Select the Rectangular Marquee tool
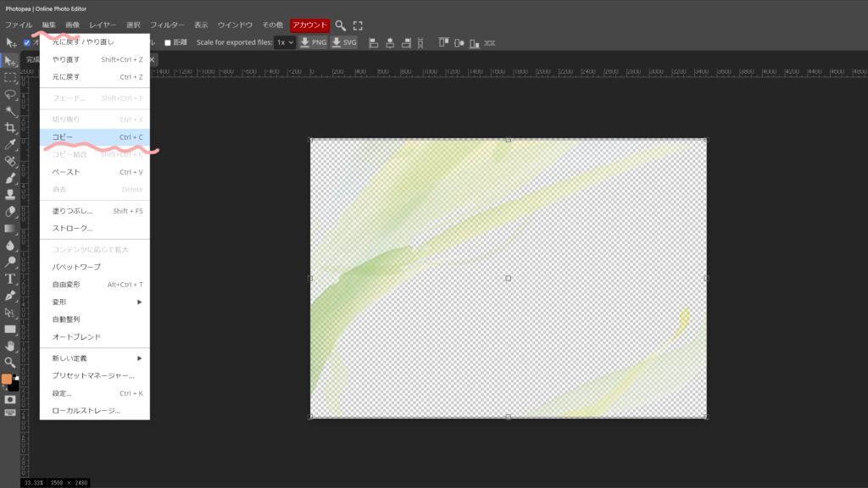The image size is (868, 488). point(10,77)
